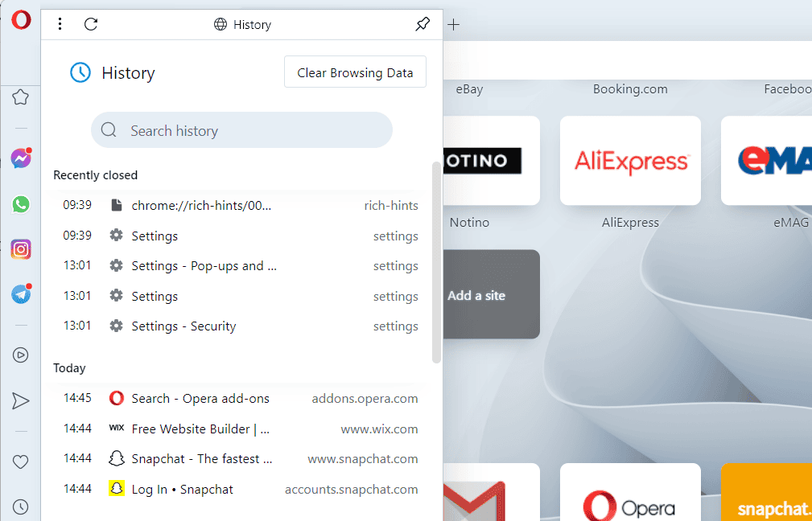Screen dimensions: 812x521
Task: Open Facebook Messenger in the sidebar
Action: click(x=20, y=158)
